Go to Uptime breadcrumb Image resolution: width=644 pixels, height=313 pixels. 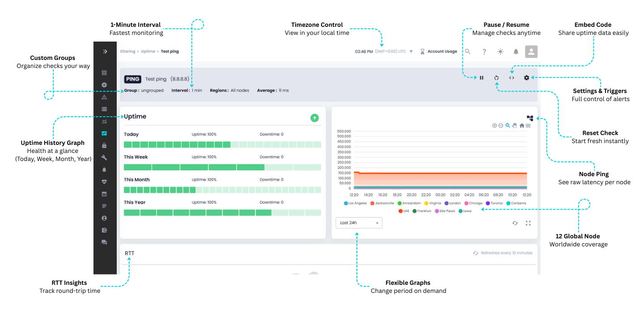click(x=148, y=51)
